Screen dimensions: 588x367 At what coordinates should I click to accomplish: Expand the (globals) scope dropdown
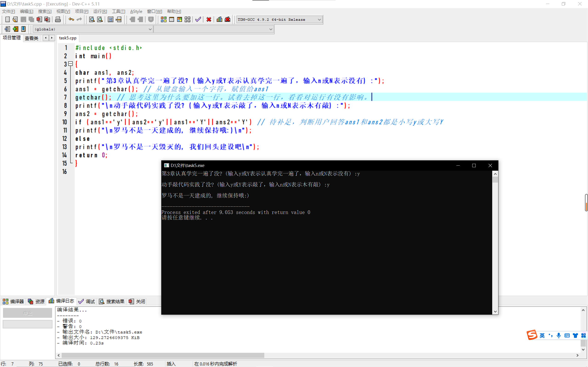[x=150, y=29]
